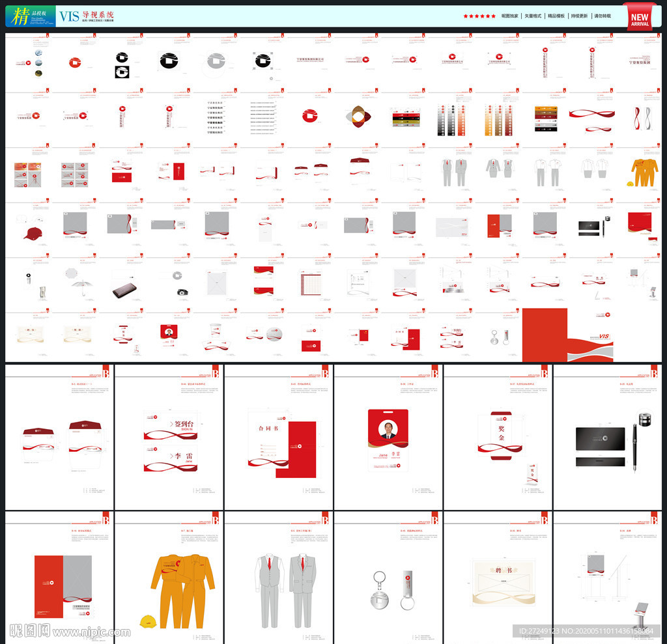
Task: Click the VIS 导视系统 title
Action: (x=87, y=16)
